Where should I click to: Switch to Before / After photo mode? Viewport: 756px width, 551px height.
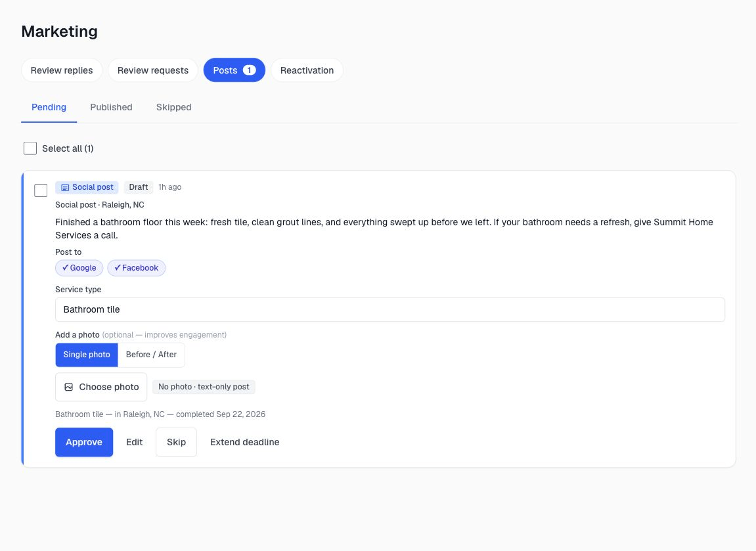151,355
